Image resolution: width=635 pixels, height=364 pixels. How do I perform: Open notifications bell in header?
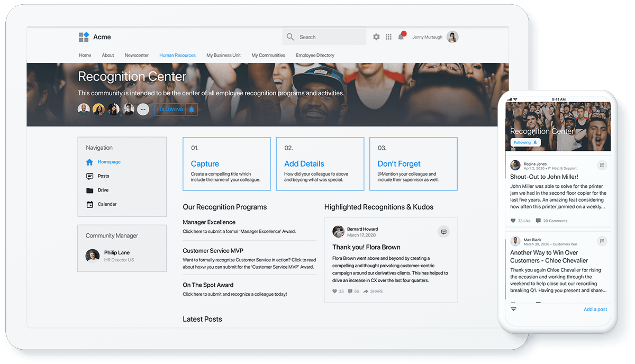[402, 37]
